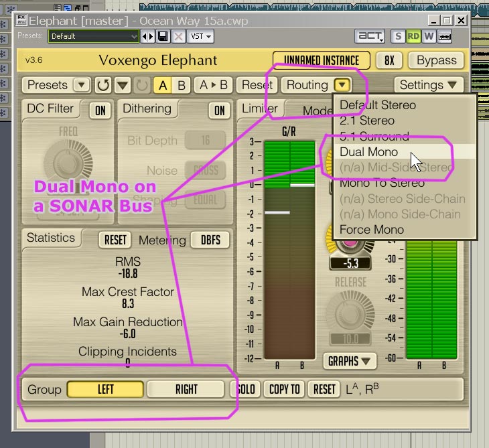Click the Bypass button

[436, 60]
